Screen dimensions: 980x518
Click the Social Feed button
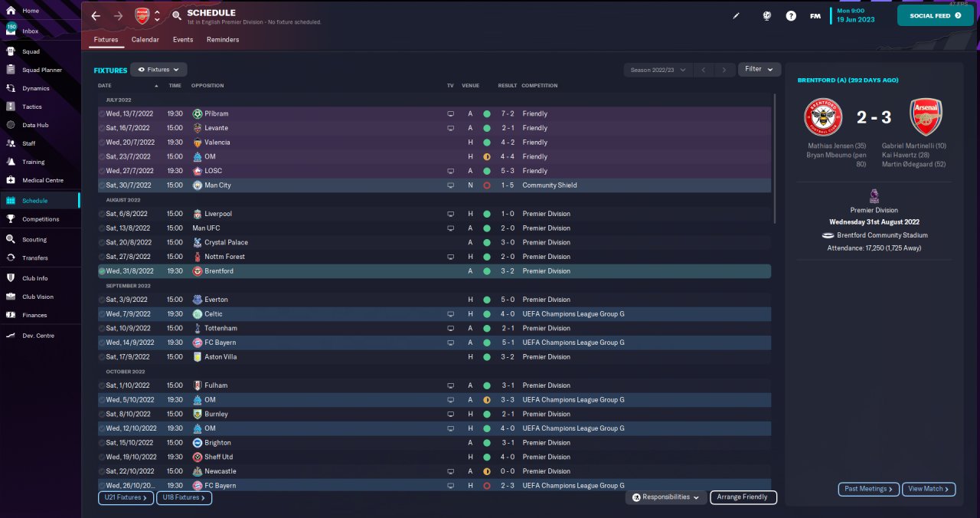935,15
